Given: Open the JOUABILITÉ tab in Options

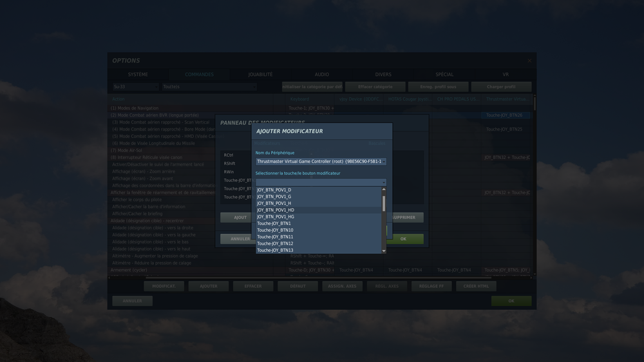Looking at the screenshot, I should coord(260,74).
